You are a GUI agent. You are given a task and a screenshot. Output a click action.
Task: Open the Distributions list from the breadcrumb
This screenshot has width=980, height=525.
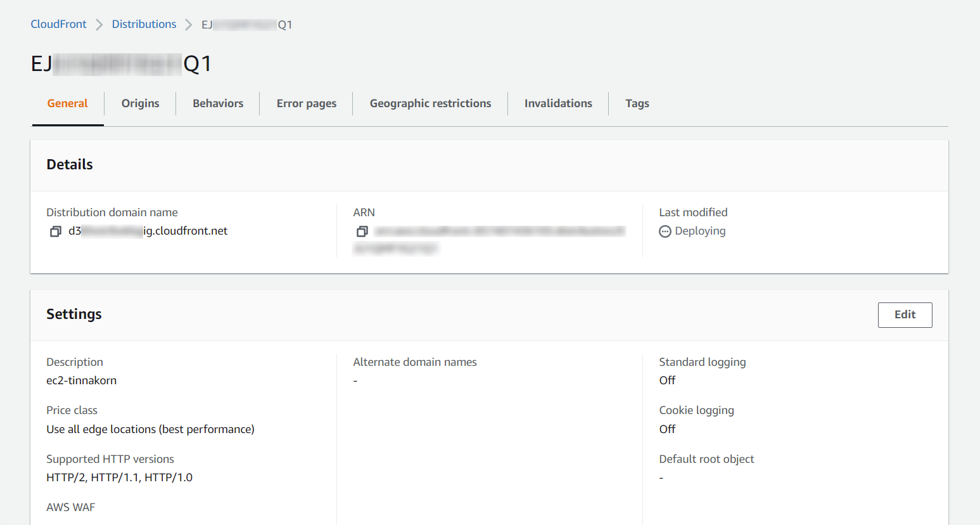[x=144, y=23]
